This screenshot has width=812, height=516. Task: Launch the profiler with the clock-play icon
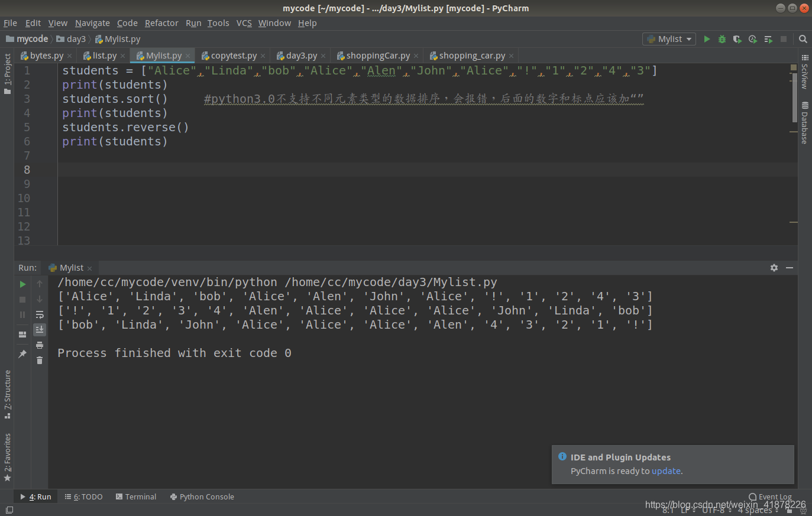click(752, 39)
